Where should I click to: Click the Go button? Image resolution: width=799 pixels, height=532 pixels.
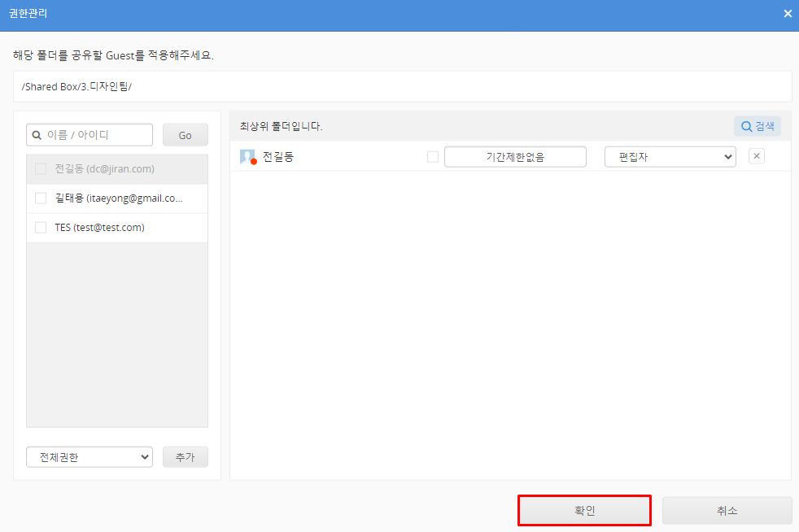click(185, 135)
